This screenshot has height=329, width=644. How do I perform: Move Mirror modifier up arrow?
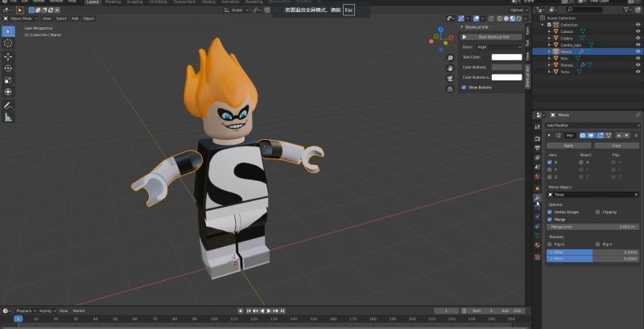(x=619, y=135)
